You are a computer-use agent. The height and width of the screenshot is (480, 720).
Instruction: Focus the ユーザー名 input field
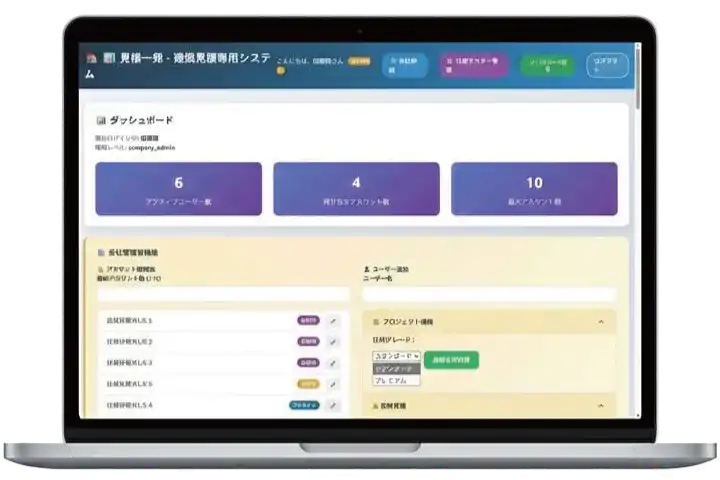(x=489, y=294)
